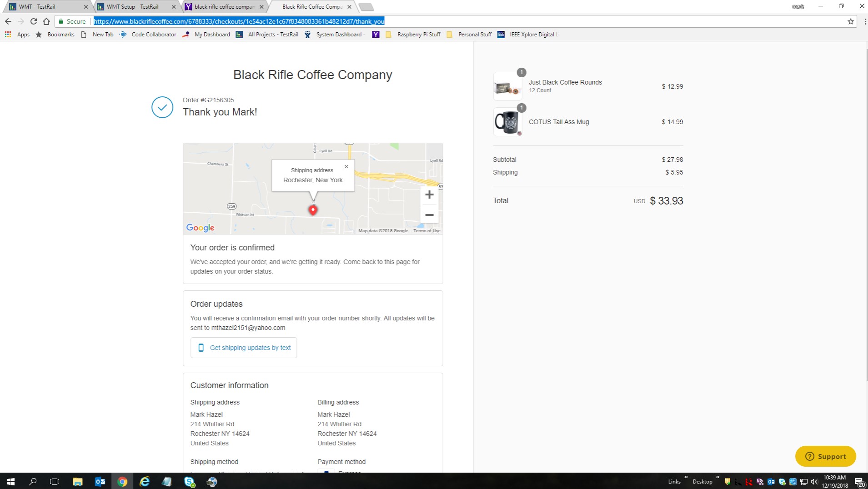Open Outlook from the taskbar
Image resolution: width=868 pixels, height=489 pixels.
click(100, 481)
